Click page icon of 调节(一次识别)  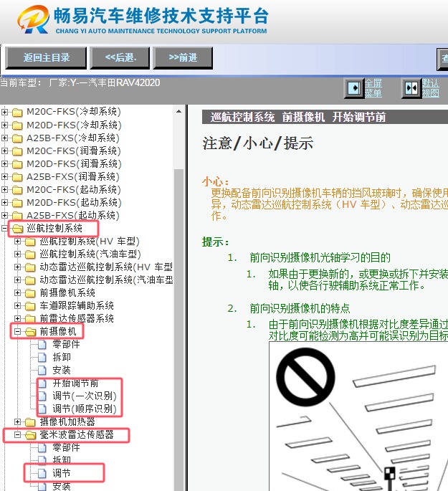pos(42,396)
